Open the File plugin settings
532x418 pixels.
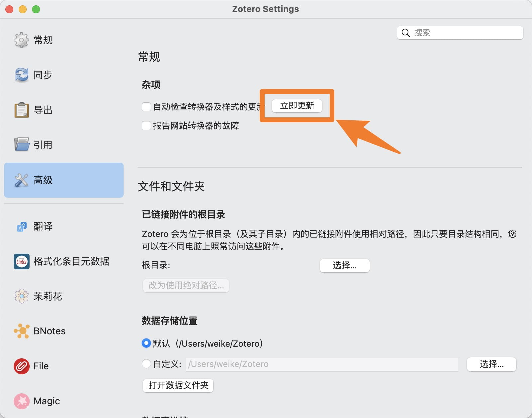(64, 366)
